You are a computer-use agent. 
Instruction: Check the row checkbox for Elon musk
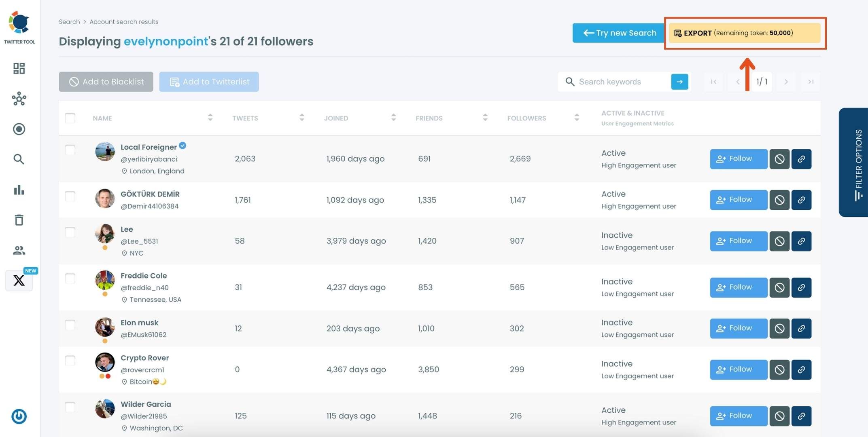[x=70, y=325]
